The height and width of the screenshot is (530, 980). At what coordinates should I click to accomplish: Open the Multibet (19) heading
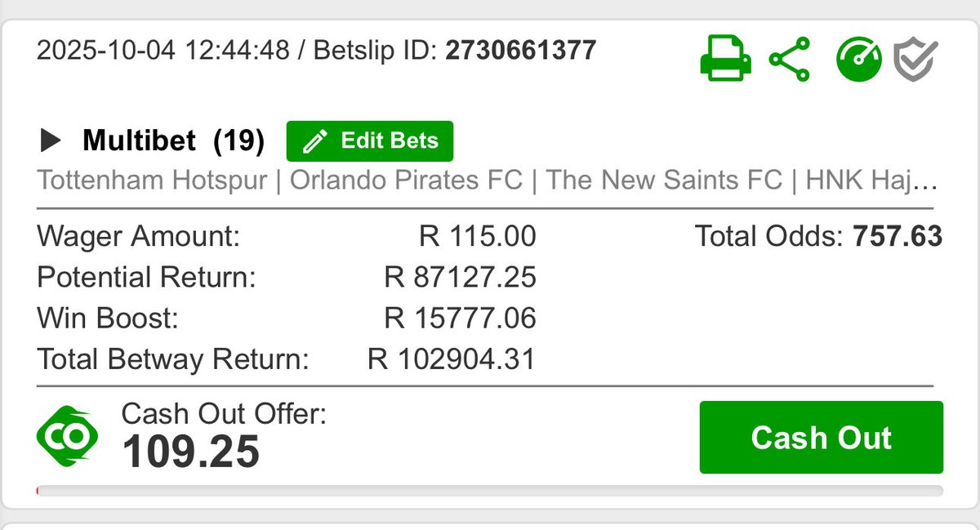tap(173, 141)
